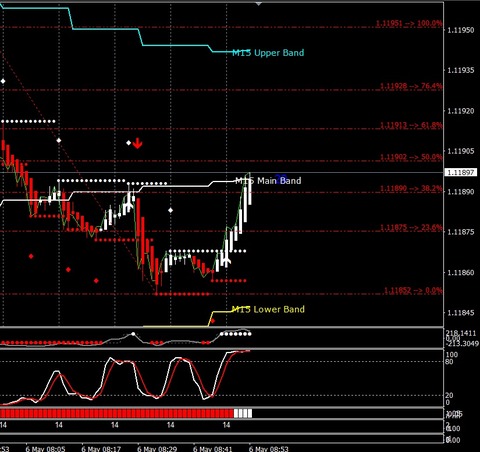Click the 1.11928 -> 76.4% Fibonacci label
The height and width of the screenshot is (452, 480).
(411, 86)
